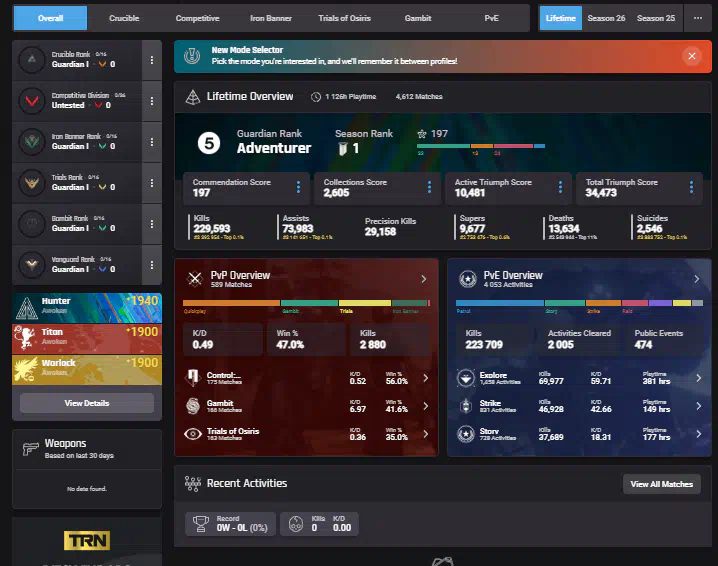718x566 pixels.
Task: Open the Crucible mode tab
Action: [124, 18]
